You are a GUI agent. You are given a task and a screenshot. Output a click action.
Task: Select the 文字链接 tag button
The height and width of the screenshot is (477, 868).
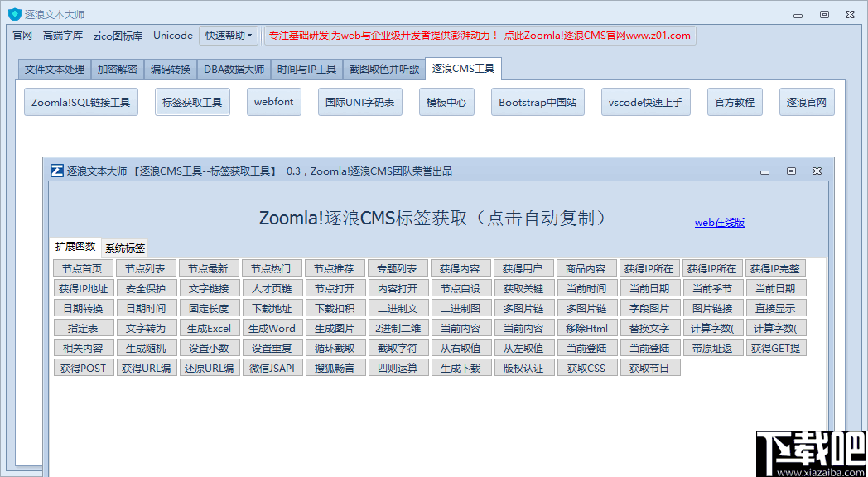click(x=208, y=288)
